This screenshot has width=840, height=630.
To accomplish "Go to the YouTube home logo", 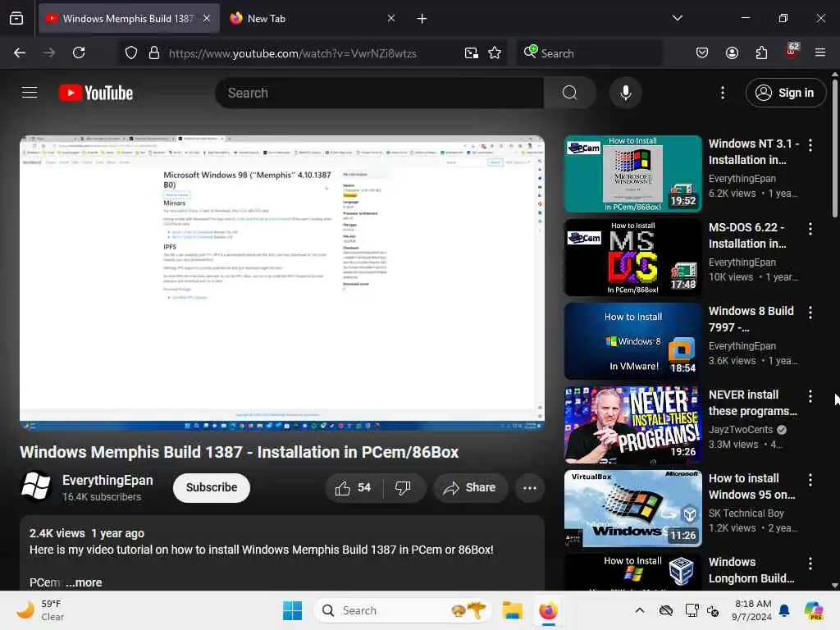I will pyautogui.click(x=96, y=93).
